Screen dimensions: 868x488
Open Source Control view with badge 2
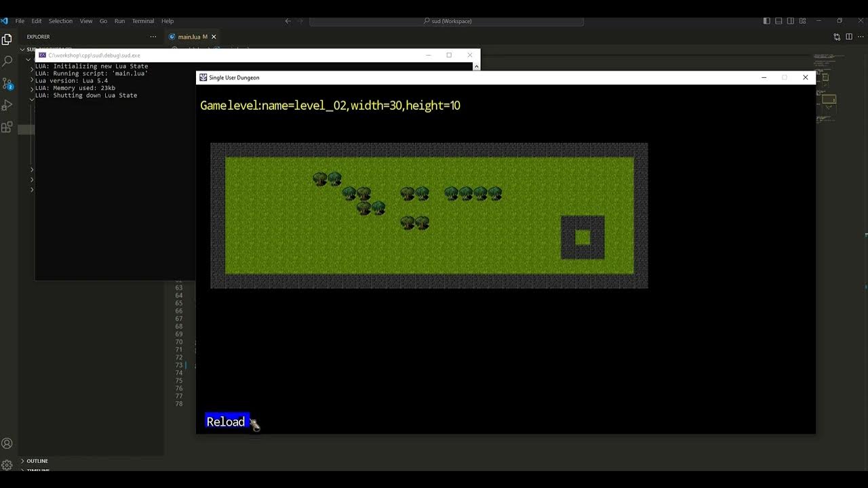click(x=7, y=83)
